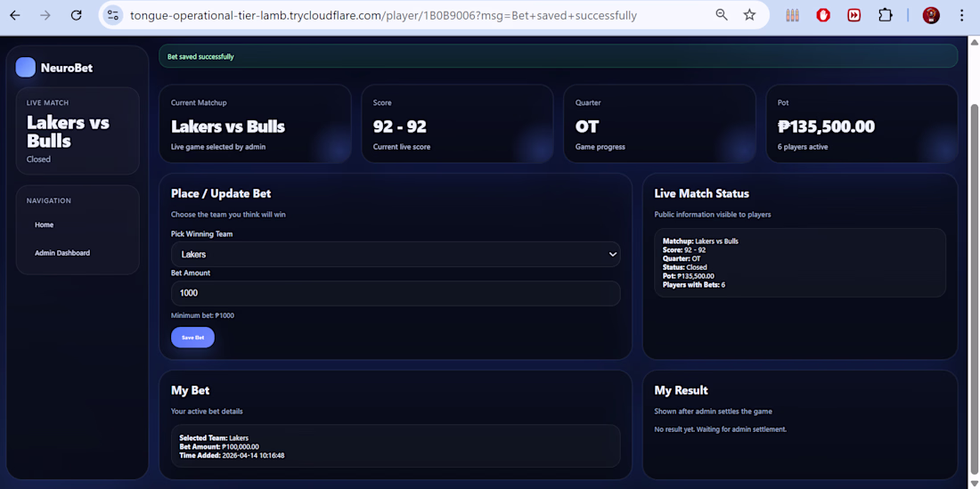Image resolution: width=980 pixels, height=489 pixels.
Task: Go to Home in navigation
Action: click(45, 224)
